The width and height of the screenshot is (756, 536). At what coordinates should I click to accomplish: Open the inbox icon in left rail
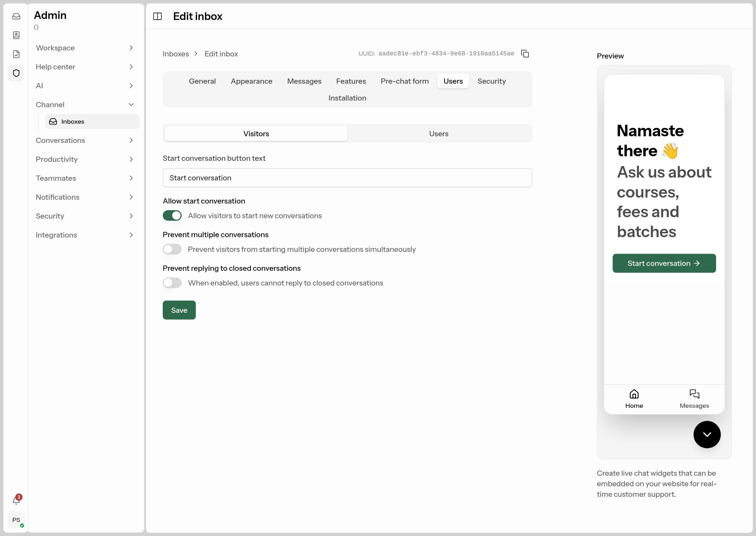(16, 16)
